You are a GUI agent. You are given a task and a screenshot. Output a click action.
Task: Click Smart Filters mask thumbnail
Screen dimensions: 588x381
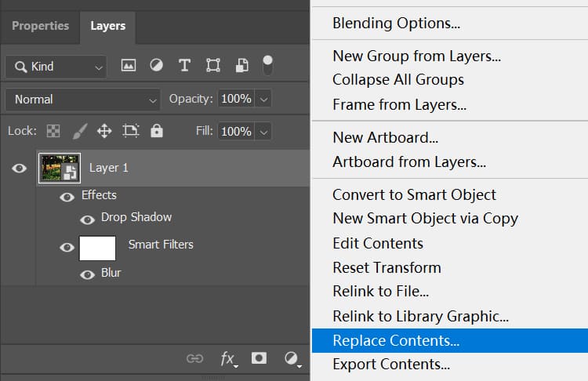click(x=97, y=248)
